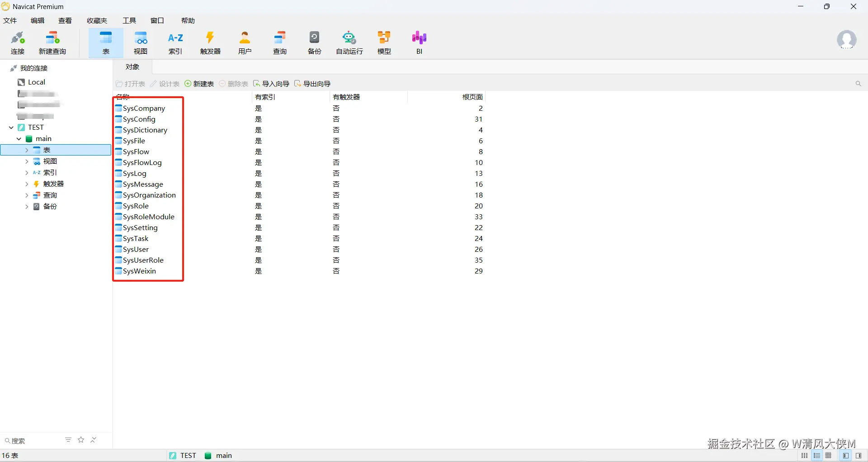Expand the 表 node chevron in the tree
Image resolution: width=868 pixels, height=462 pixels.
click(27, 150)
